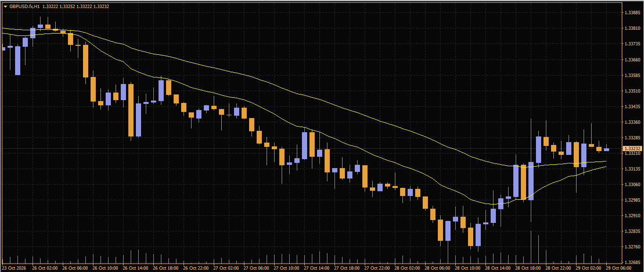
Task: Click the 27 Oct 18:00 time axis label
Action: click(x=347, y=268)
